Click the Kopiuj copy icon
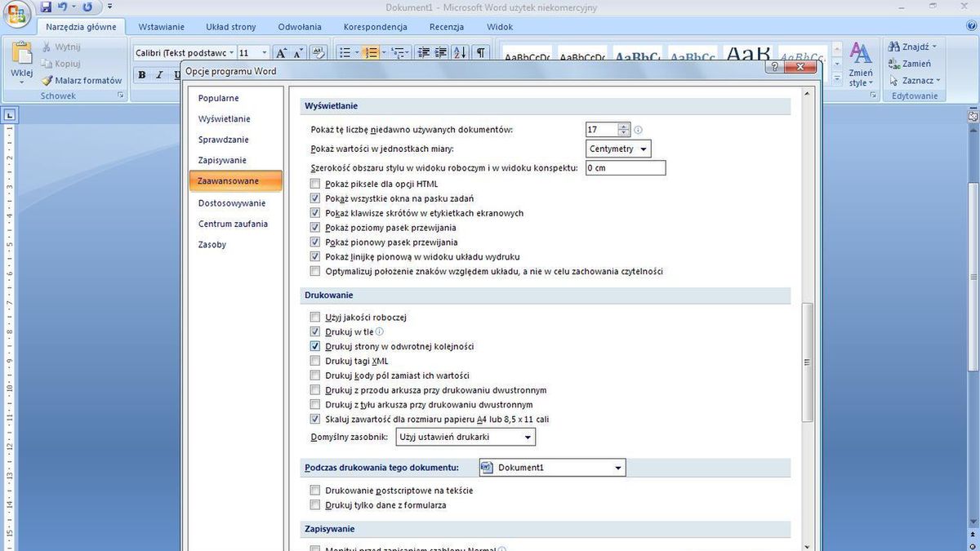The height and width of the screenshot is (551, 980). [x=47, y=64]
